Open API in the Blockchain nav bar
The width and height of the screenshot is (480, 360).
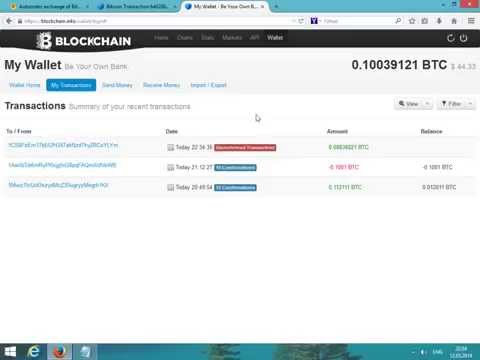[254, 38]
